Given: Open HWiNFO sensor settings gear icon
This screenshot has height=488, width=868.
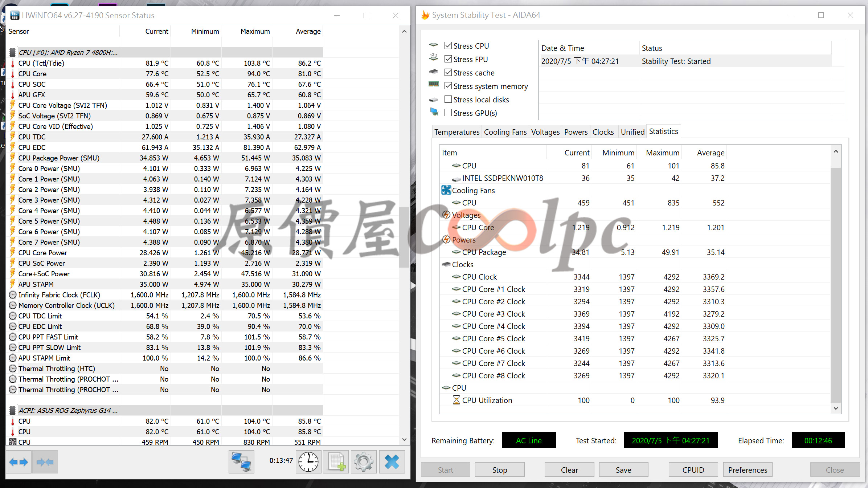Looking at the screenshot, I should (364, 462).
